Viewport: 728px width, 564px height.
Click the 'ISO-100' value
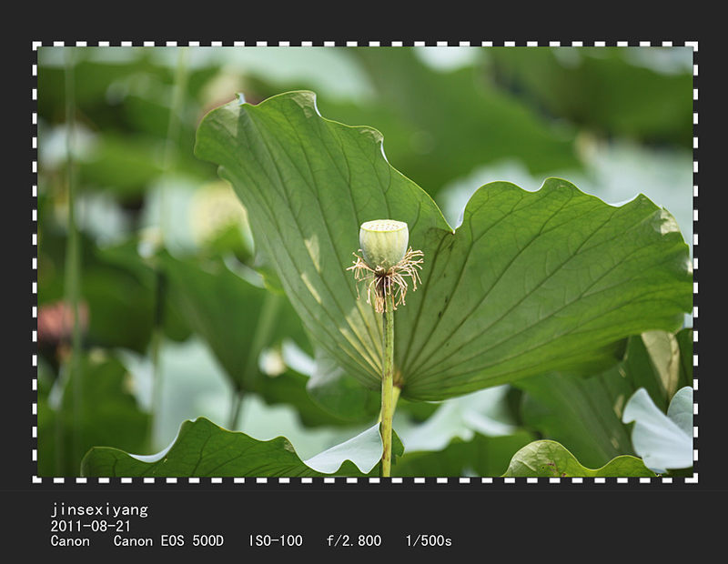point(276,540)
